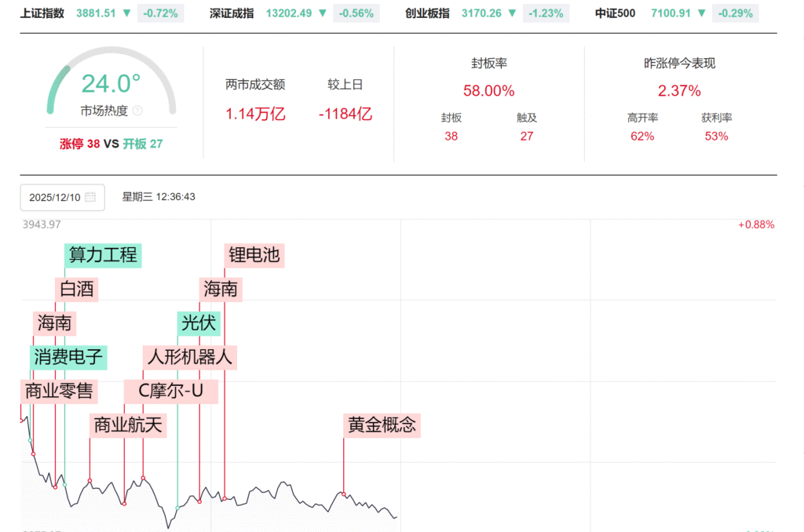Click the down arrow next to 上证指数 value
Viewport: 804px width, 532px height.
pyautogui.click(x=127, y=13)
